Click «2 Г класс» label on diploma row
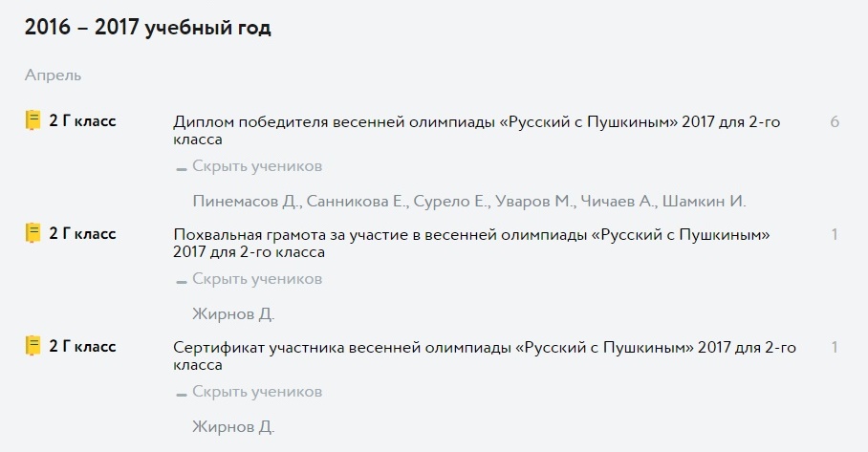The height and width of the screenshot is (452, 868). pos(82,120)
